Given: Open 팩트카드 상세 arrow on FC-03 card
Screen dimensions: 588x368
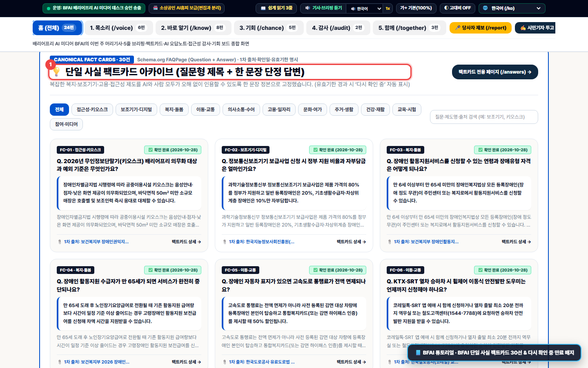Looking at the screenshot, I should pyautogui.click(x=516, y=242).
